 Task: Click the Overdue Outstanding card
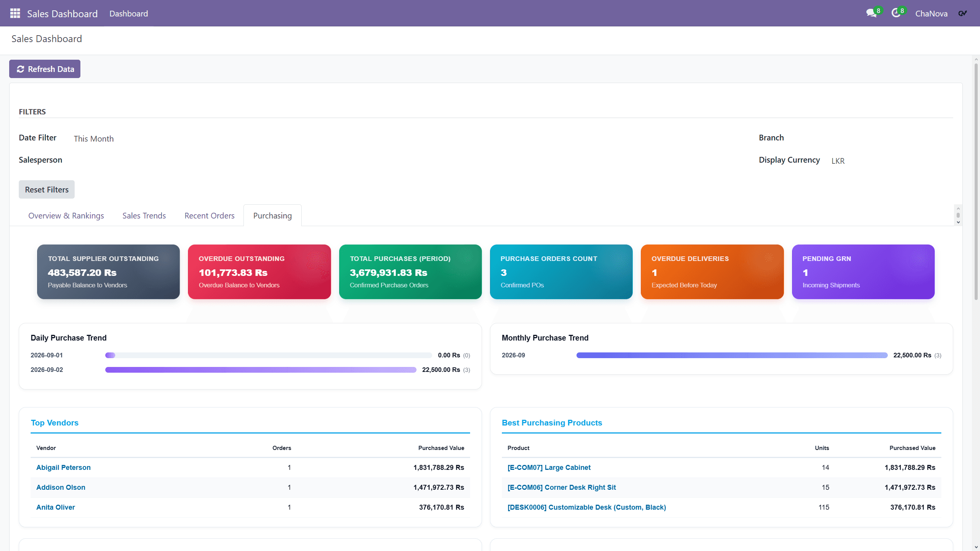click(260, 272)
